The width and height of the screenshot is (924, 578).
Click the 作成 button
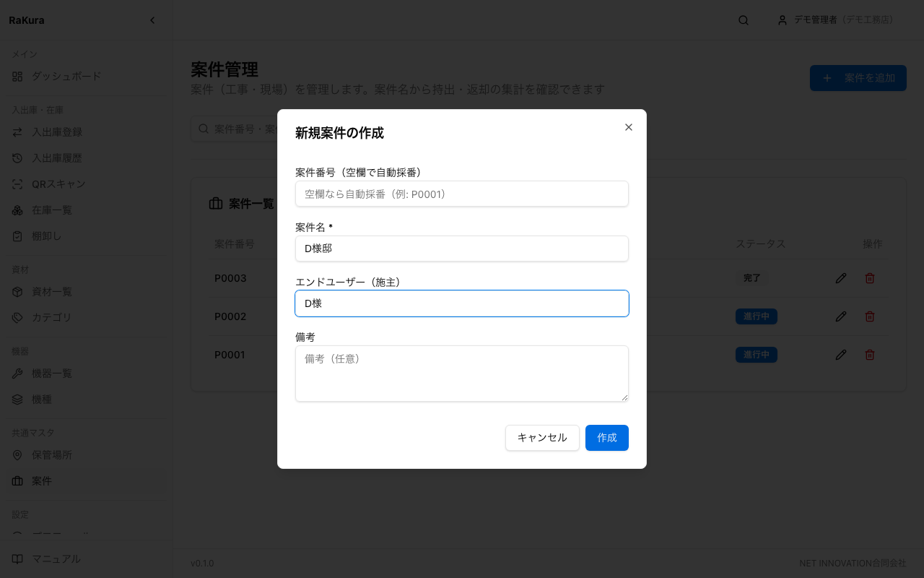click(607, 438)
